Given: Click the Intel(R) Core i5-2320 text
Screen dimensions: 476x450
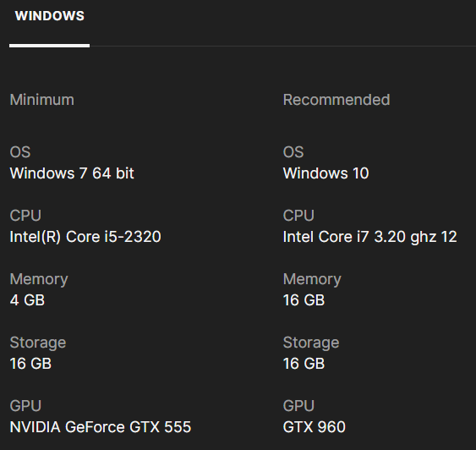Looking at the screenshot, I should [85, 237].
